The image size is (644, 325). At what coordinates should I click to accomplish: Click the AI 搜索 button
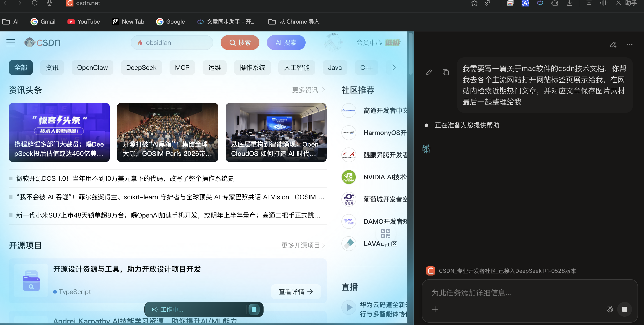coord(286,43)
